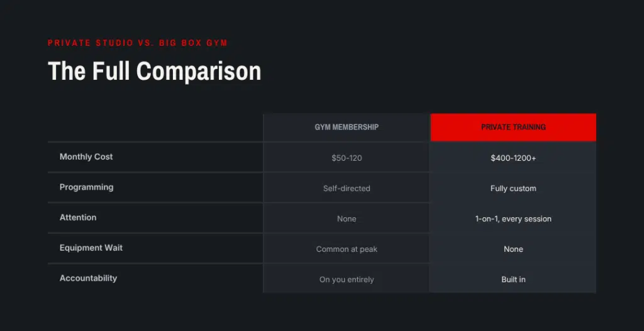Select the Fully custom cell
The height and width of the screenshot is (331, 644).
[513, 188]
